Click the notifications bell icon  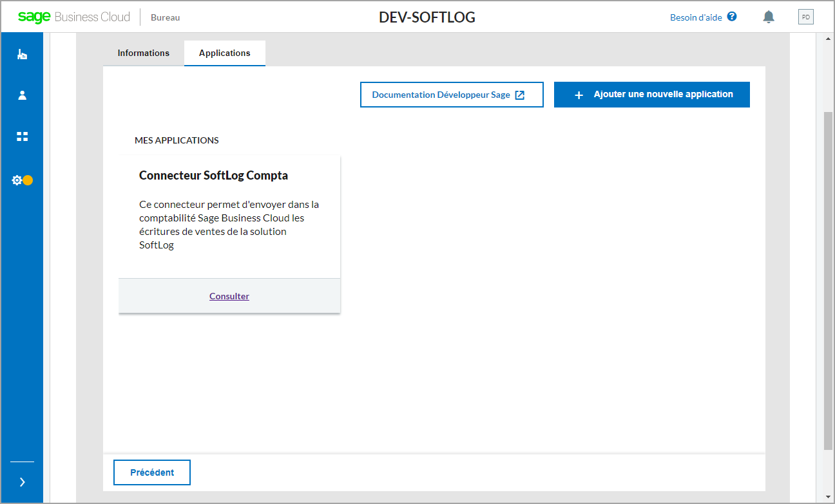click(769, 17)
